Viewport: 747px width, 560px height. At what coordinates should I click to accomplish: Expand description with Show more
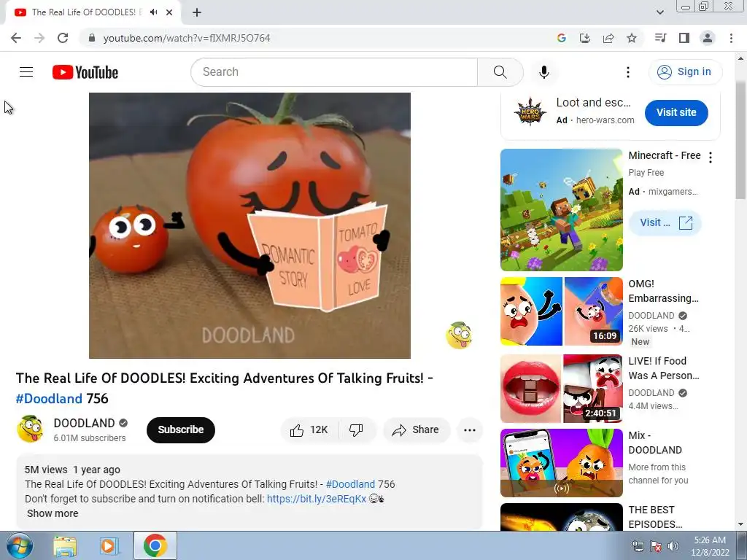53,513
